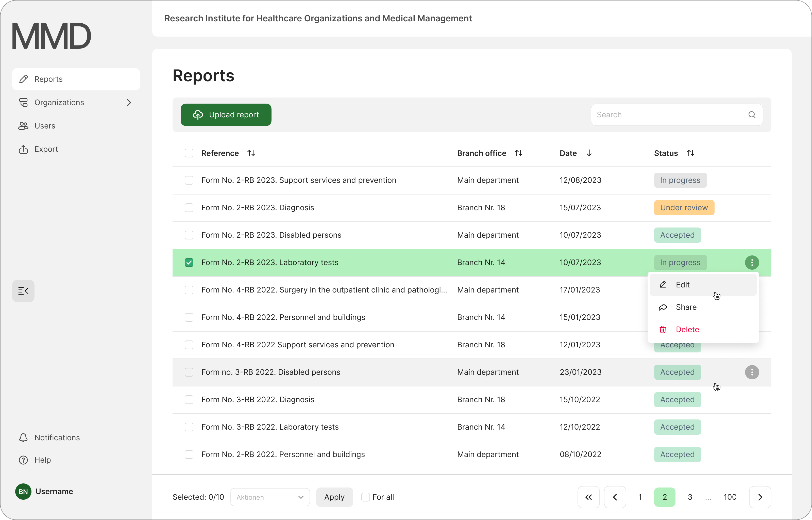The height and width of the screenshot is (520, 812).
Task: Select Share in the context menu
Action: (686, 307)
